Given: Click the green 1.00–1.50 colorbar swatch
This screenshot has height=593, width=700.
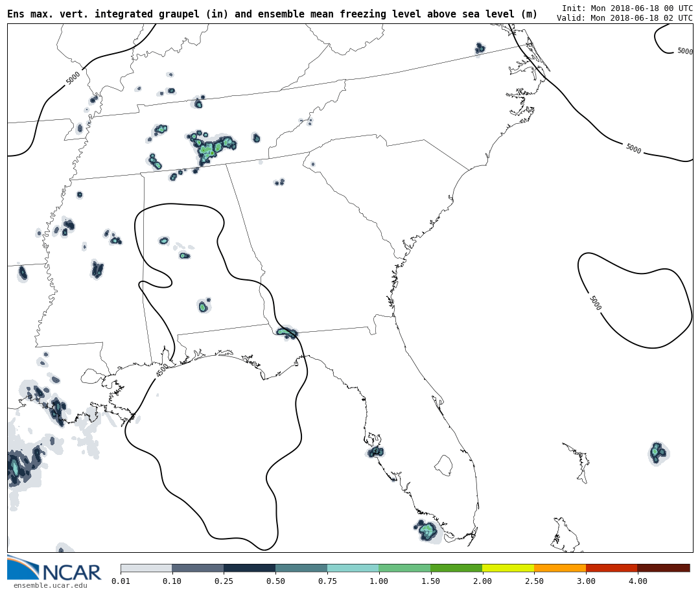Looking at the screenshot, I should point(404,568).
